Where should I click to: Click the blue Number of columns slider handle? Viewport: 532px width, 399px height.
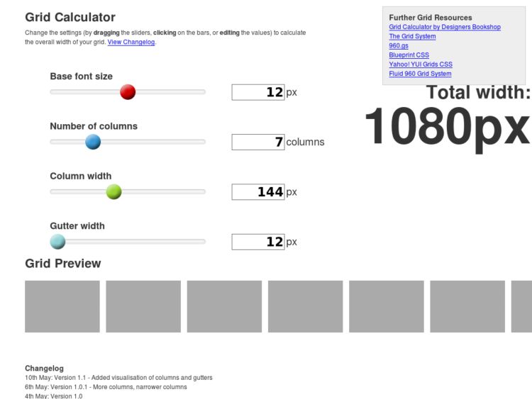click(x=93, y=142)
